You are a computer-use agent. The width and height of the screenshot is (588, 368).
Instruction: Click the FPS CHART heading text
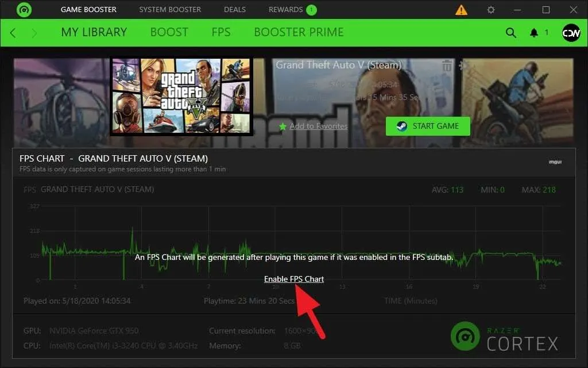click(42, 159)
